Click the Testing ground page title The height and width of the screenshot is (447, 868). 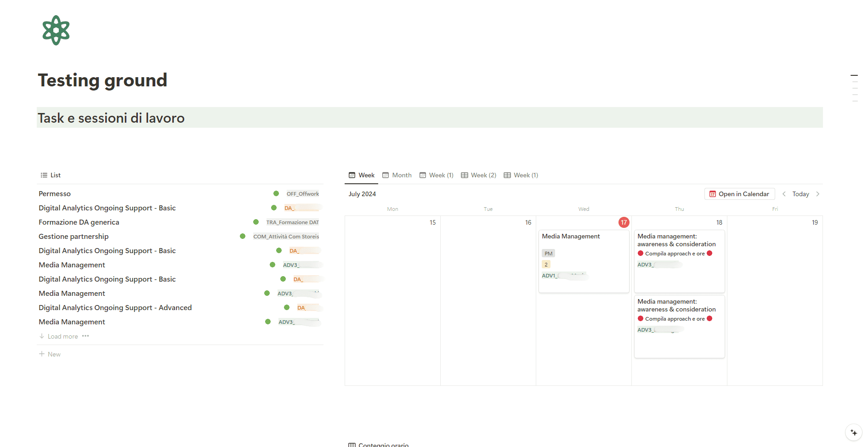[102, 80]
